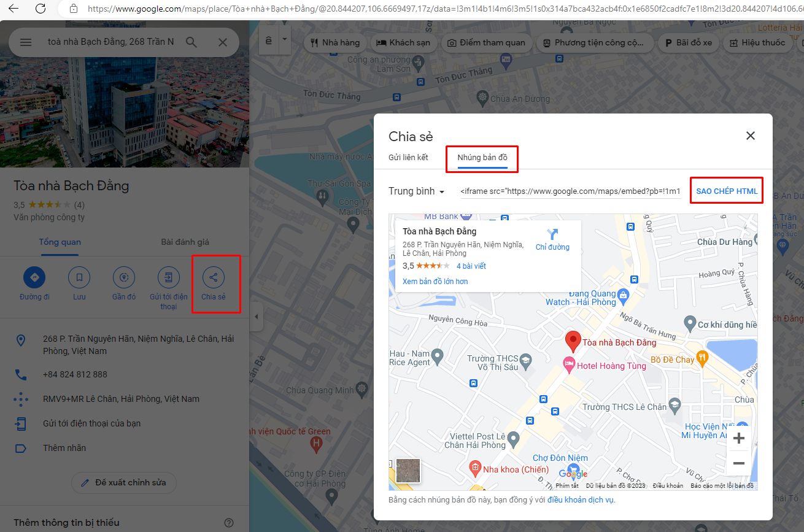The width and height of the screenshot is (804, 532).
Task: Click SAO CHÉP HTML button
Action: 727,191
